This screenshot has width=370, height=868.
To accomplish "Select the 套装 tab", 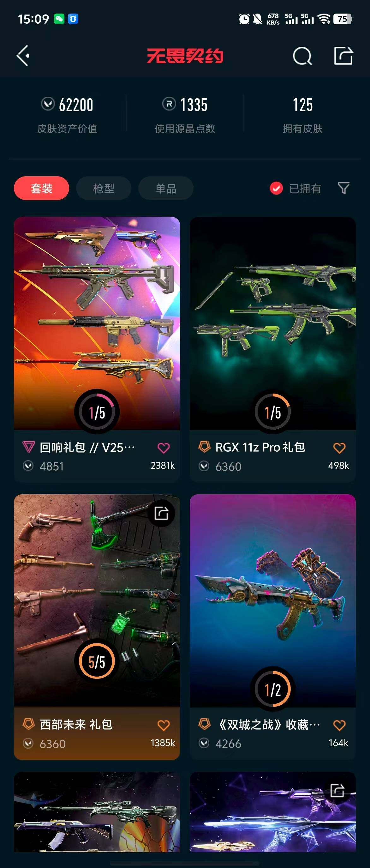I will point(41,188).
